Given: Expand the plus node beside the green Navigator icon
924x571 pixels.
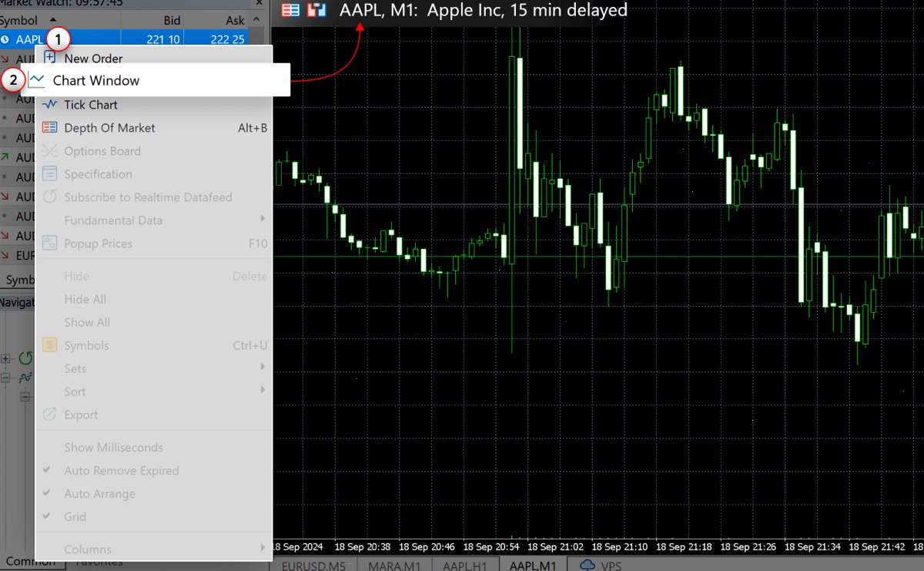Looking at the screenshot, I should (x=6, y=358).
